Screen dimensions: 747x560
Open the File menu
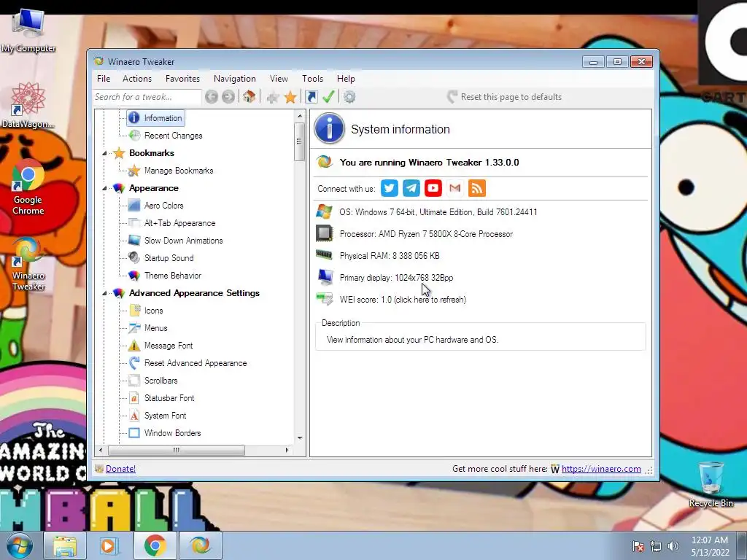coord(104,79)
